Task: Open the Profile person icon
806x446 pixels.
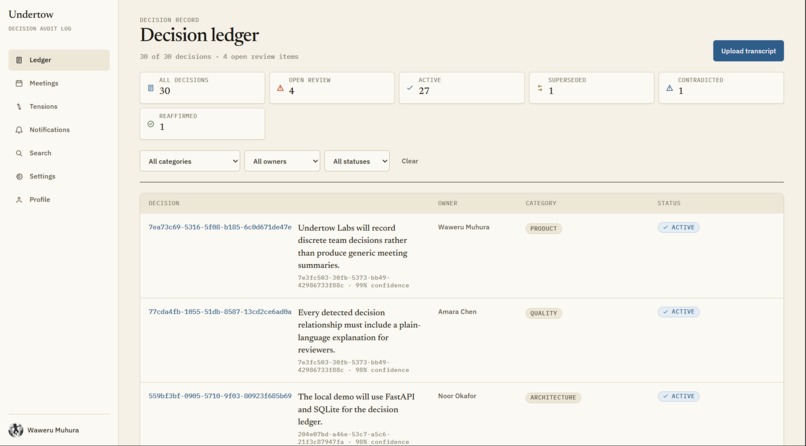Action: pyautogui.click(x=19, y=200)
